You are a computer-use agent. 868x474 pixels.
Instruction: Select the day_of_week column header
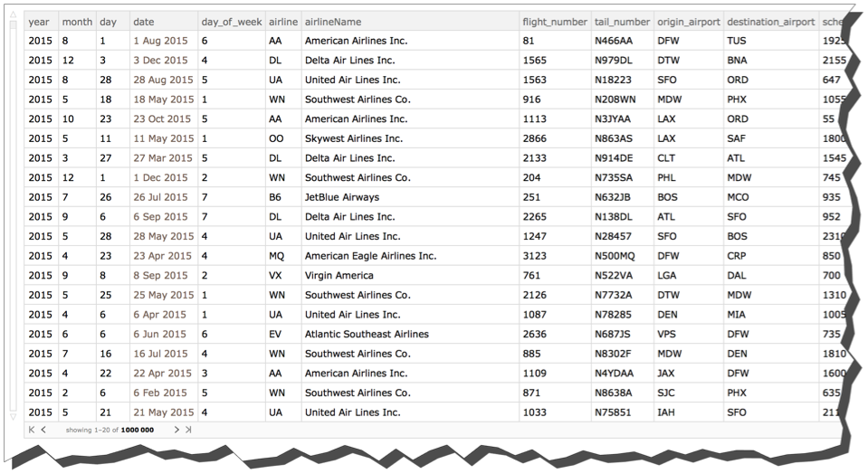point(232,22)
